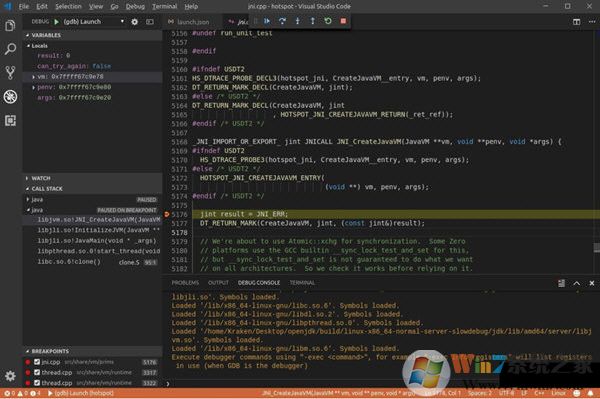Expand the penv variable
This screenshot has height=399, width=600.
point(33,87)
